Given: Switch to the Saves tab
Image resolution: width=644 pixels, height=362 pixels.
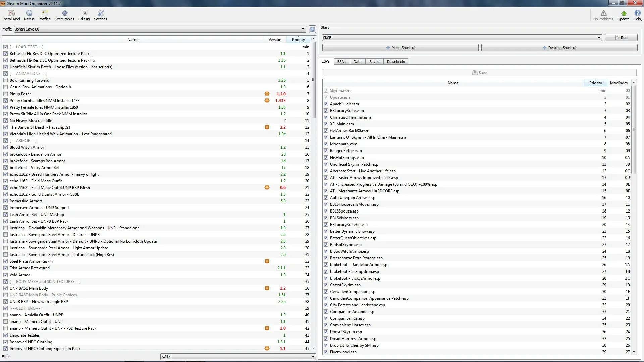Looking at the screenshot, I should click(x=374, y=62).
